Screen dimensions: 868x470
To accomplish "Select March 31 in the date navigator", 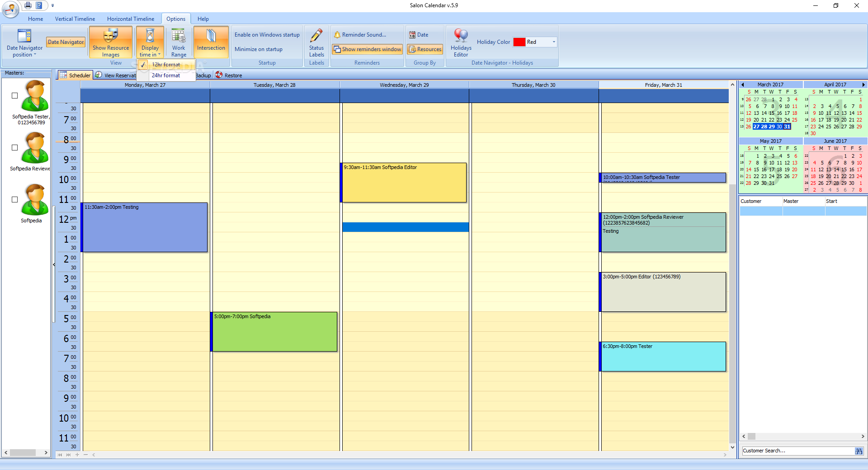I will pyautogui.click(x=787, y=127).
